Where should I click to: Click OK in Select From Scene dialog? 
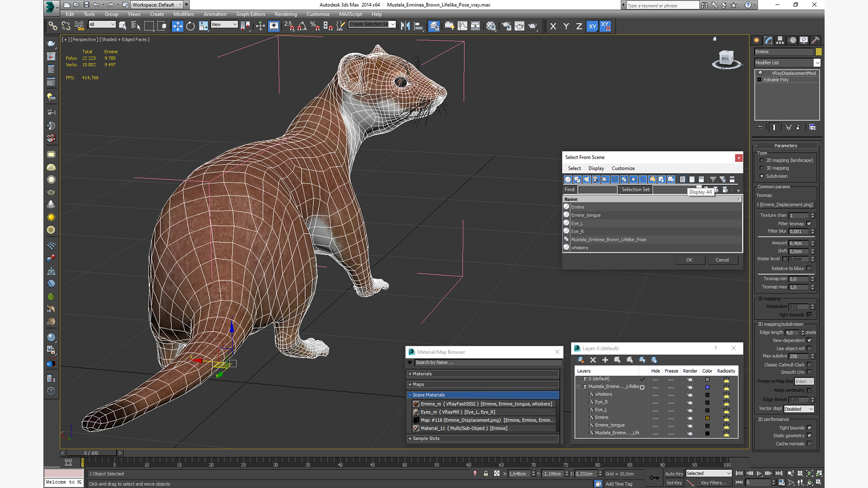[689, 260]
